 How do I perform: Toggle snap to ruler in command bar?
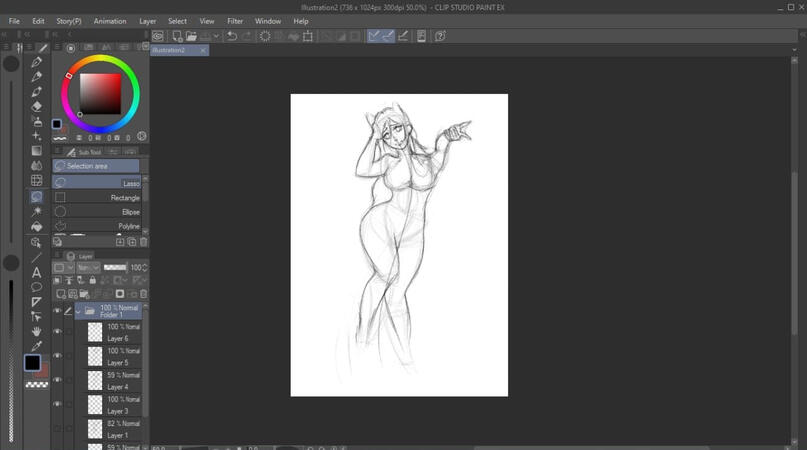[x=374, y=36]
